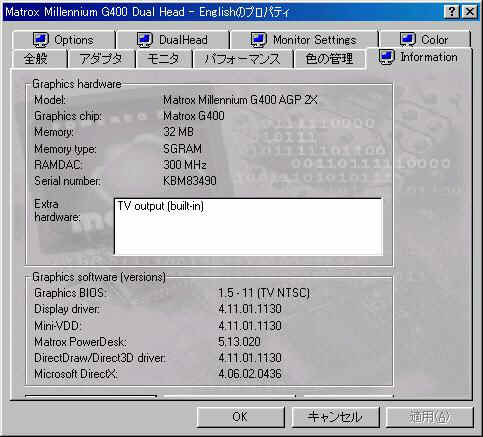Click the monitor icon on Monitor Settings tab
Viewport: 483px width, 437px height.
point(259,40)
